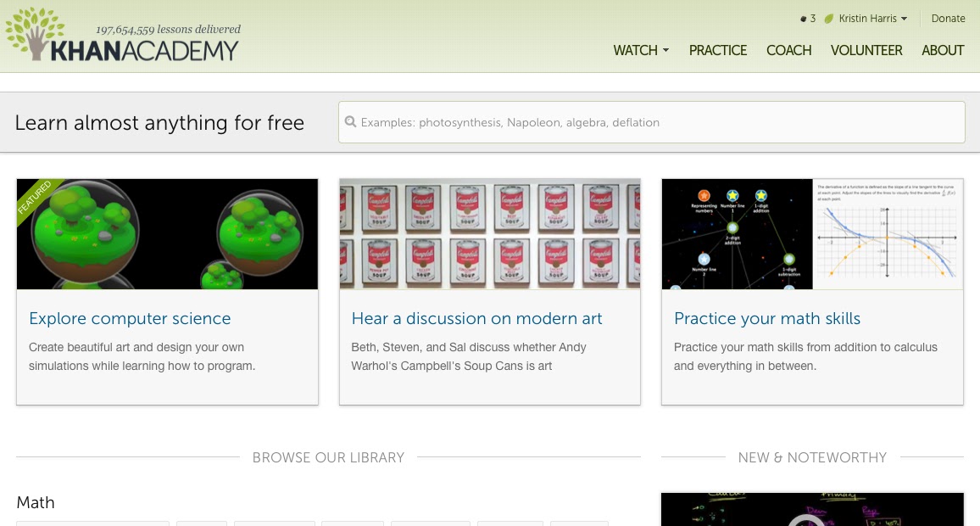Click the green leaf avatar icon
The width and height of the screenshot is (980, 526).
click(829, 19)
